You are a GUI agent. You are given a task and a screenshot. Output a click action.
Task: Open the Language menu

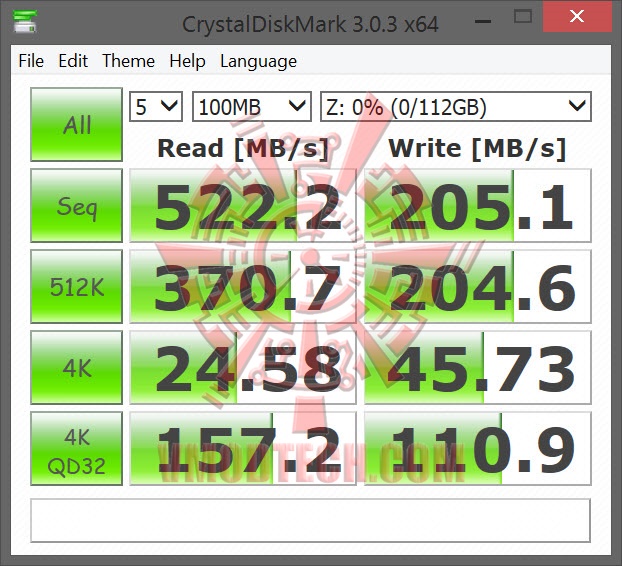coord(258,62)
